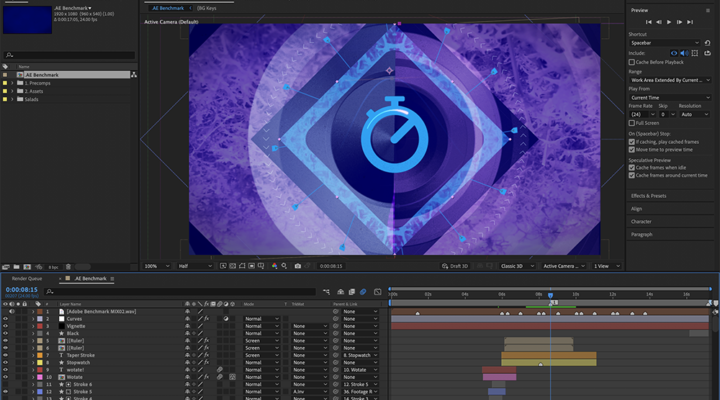Viewport: 720px width, 400px height.
Task: Open the 1 View layout dropdown
Action: click(x=607, y=266)
